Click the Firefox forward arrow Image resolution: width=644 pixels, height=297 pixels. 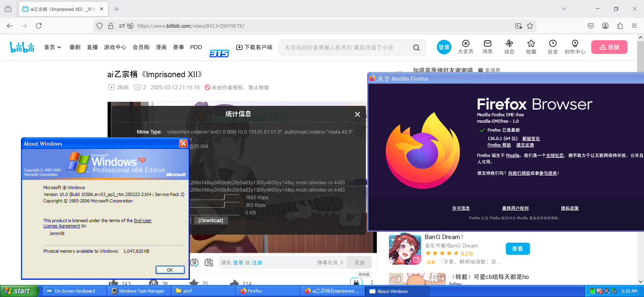(24, 26)
